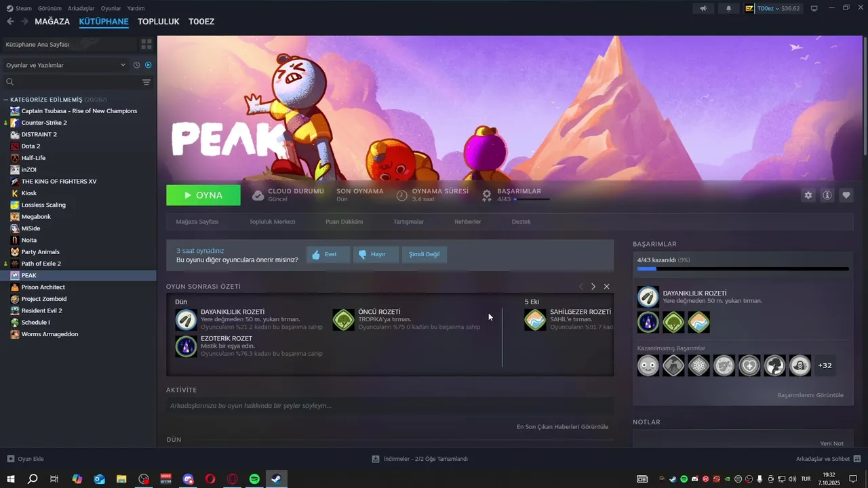The image size is (868, 488).
Task: Open the Oyunlar menu
Action: pyautogui.click(x=111, y=8)
